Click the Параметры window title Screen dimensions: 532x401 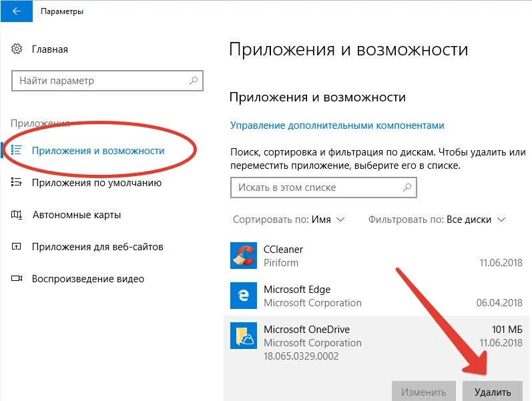62,11
